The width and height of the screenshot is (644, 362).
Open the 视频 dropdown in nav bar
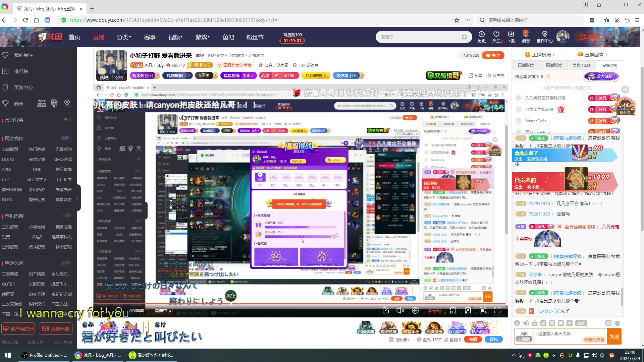coord(175,37)
